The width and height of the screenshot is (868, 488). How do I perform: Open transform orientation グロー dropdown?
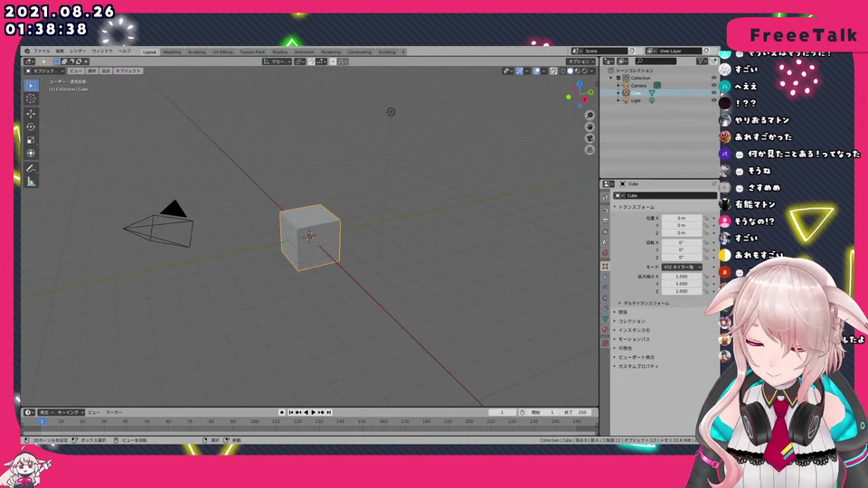pos(277,61)
